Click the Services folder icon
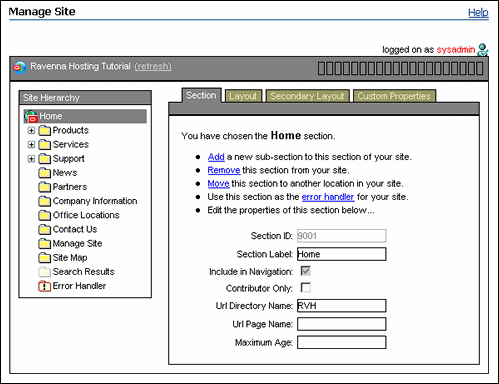This screenshot has width=499, height=384. [x=44, y=145]
